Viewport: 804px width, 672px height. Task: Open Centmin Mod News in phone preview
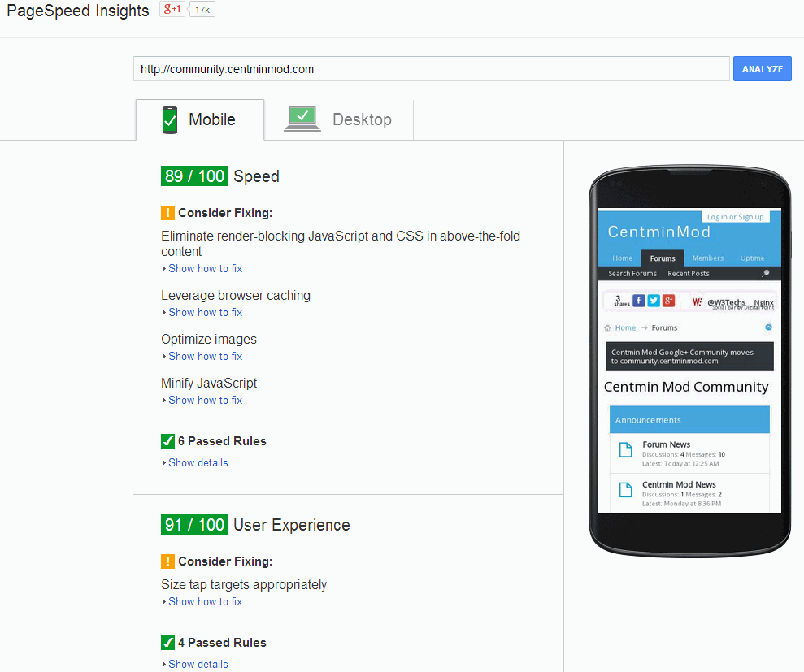[x=679, y=484]
